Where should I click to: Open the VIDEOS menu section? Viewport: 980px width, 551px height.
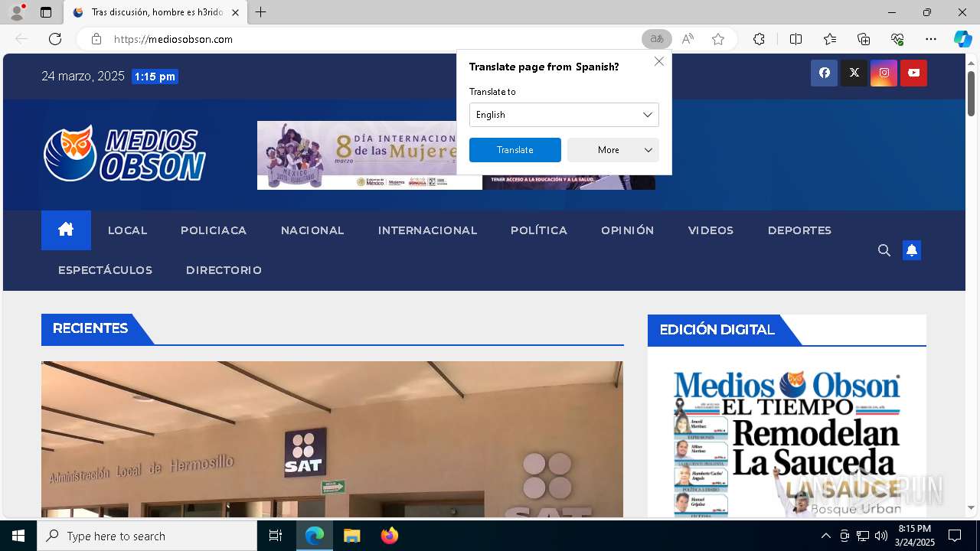pyautogui.click(x=710, y=230)
